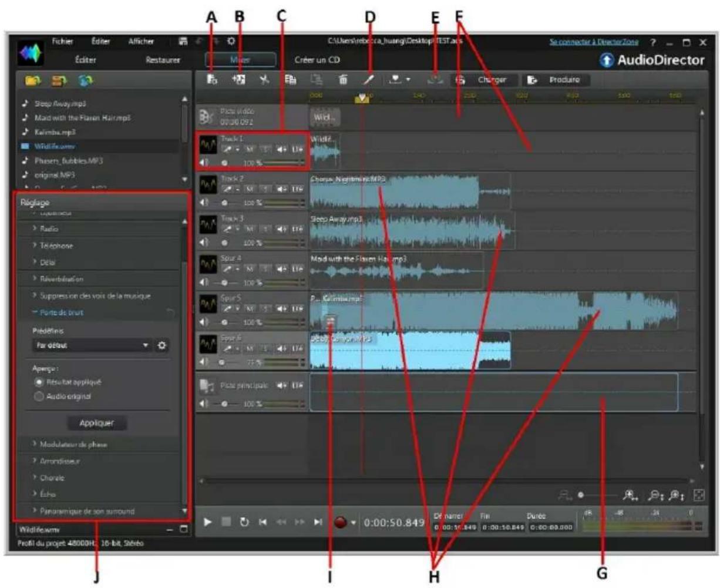Click the Piste vidéo film icon

tap(207, 116)
